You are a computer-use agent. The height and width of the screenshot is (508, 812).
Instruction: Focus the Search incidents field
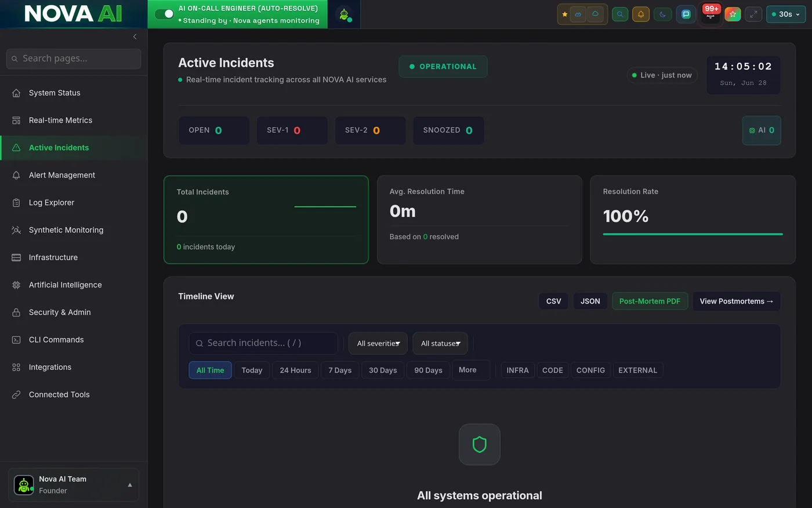click(x=263, y=343)
